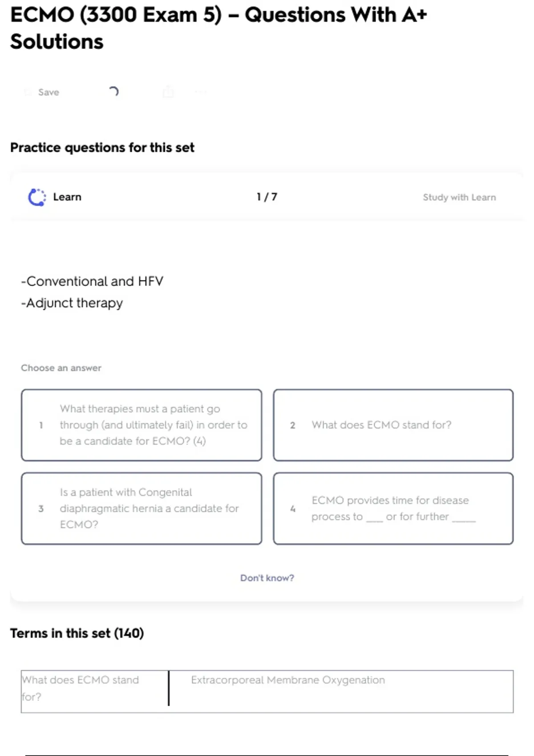Click the 'Practice questions for this set' heading
The height and width of the screenshot is (756, 534).
tap(102, 147)
